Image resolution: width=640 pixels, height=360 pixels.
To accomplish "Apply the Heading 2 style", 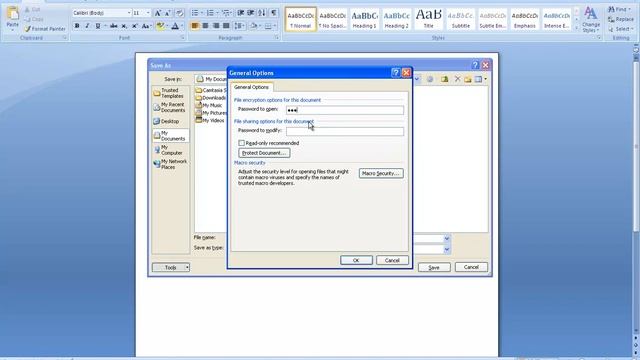I will (396, 19).
